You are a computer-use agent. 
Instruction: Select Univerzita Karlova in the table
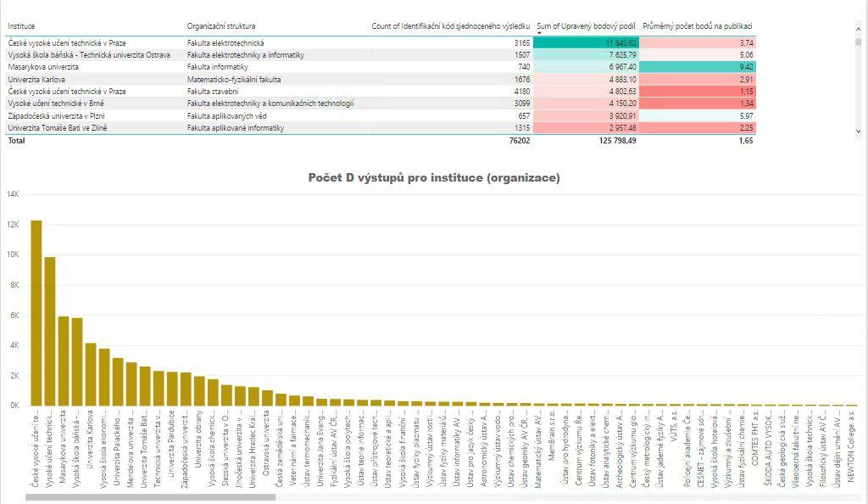click(36, 79)
